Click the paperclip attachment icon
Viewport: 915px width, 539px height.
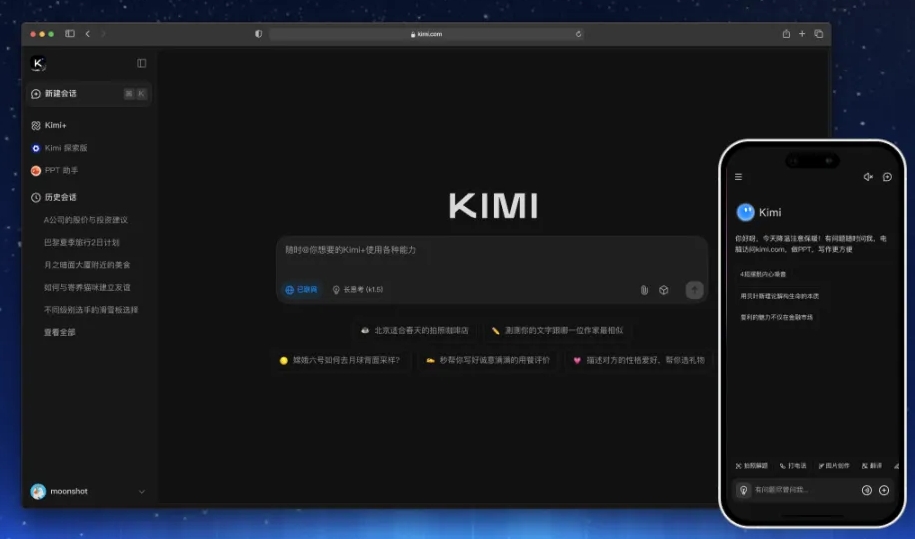click(644, 290)
